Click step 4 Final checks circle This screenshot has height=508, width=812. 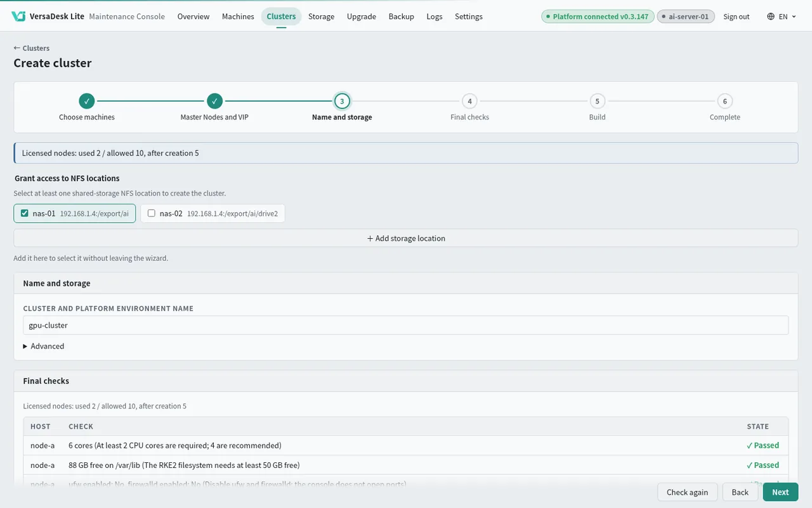pos(469,101)
